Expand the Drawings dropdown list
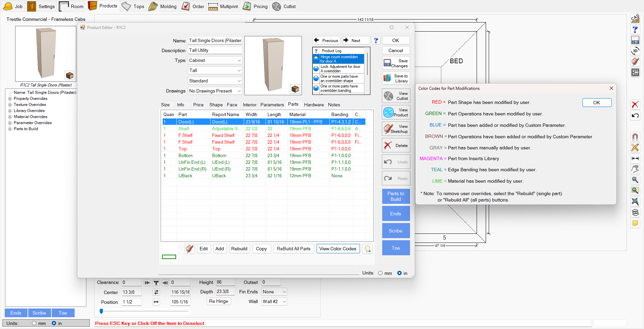Image resolution: width=644 pixels, height=329 pixels. (215, 91)
